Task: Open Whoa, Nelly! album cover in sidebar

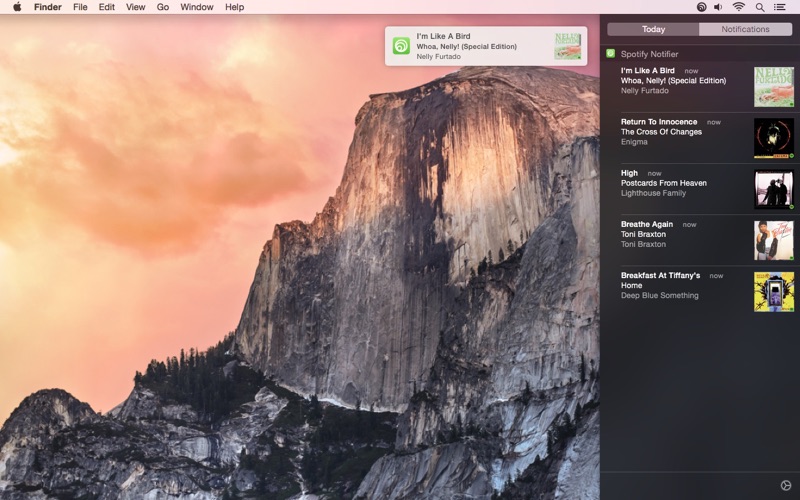Action: 774,87
